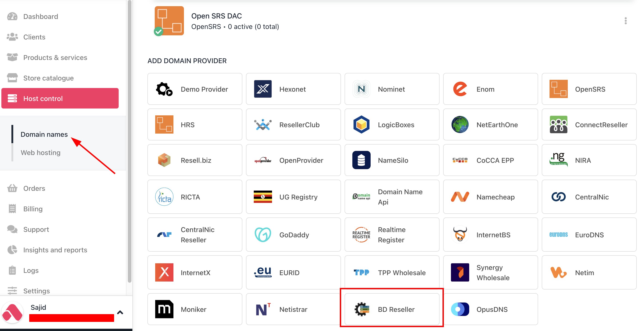Select Domain names submenu item
The height and width of the screenshot is (331, 644).
tap(44, 134)
